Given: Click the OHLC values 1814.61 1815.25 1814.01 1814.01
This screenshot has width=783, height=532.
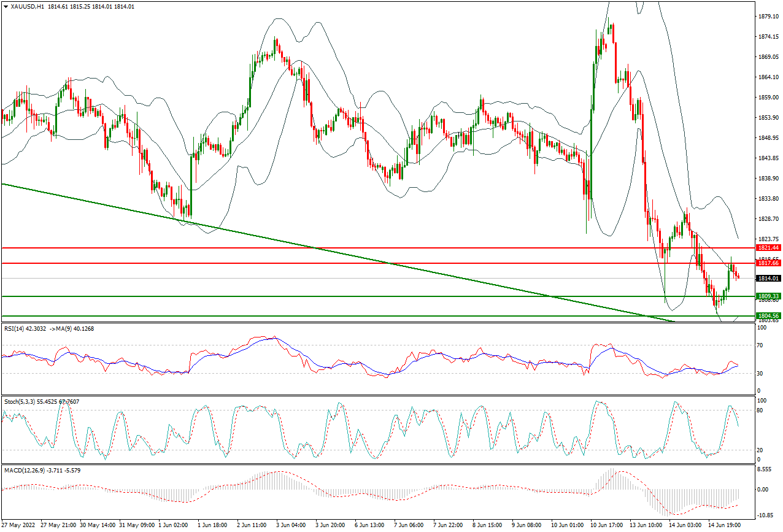Looking at the screenshot, I should pyautogui.click(x=91, y=6).
